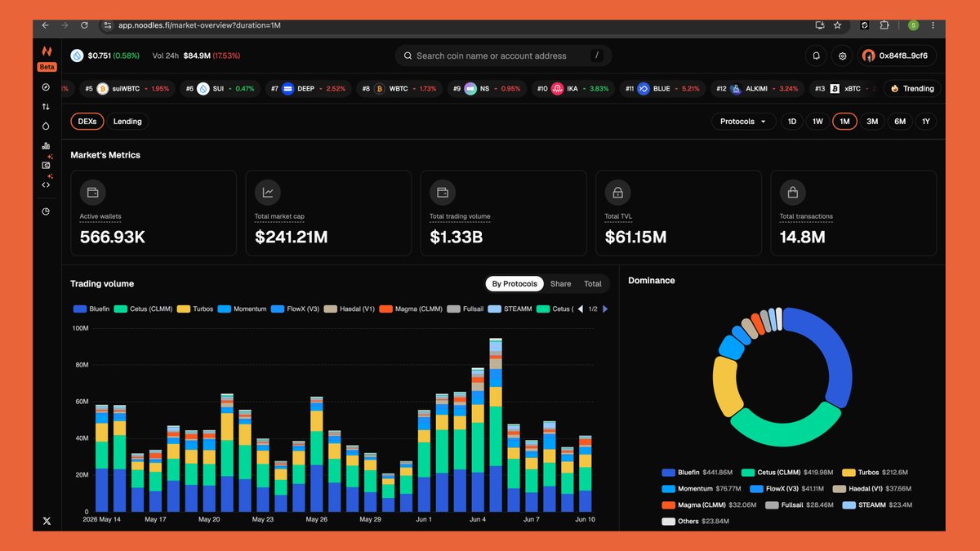Click Others white swatch in Dominance legend

(x=668, y=521)
